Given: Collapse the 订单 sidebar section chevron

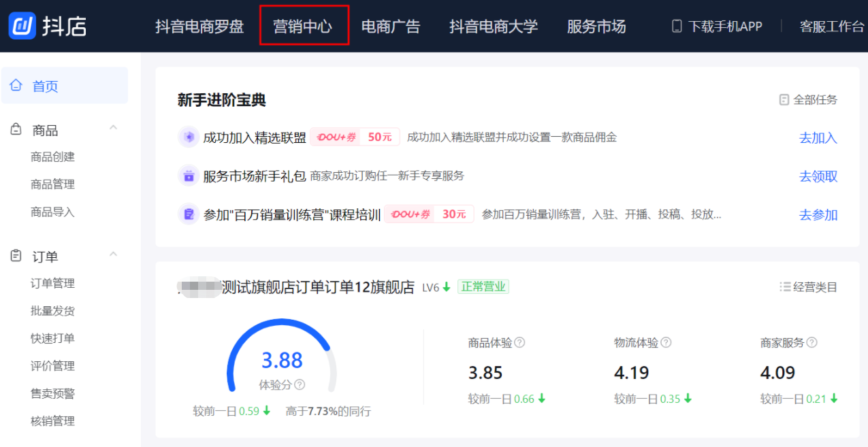Looking at the screenshot, I should tap(114, 254).
